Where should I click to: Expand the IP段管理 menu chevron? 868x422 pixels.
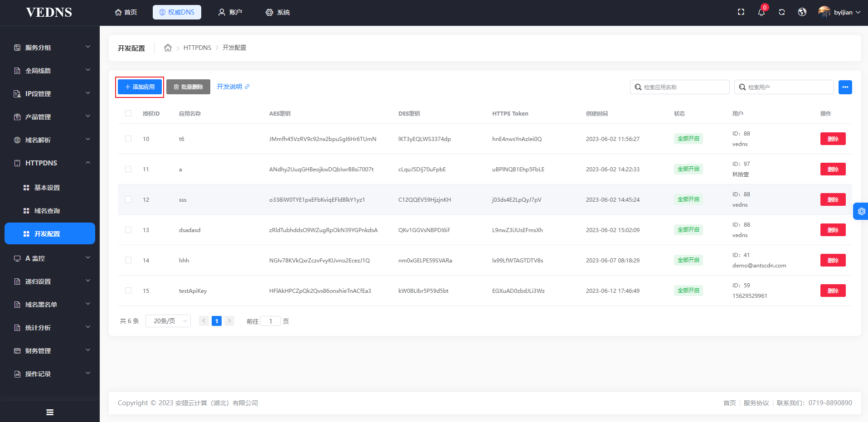click(88, 93)
